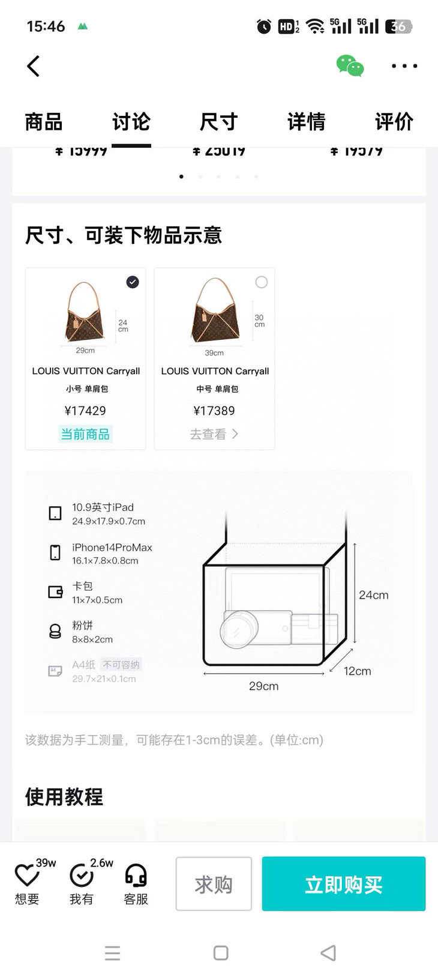Tap the 我有 checkmark icon

(x=82, y=876)
